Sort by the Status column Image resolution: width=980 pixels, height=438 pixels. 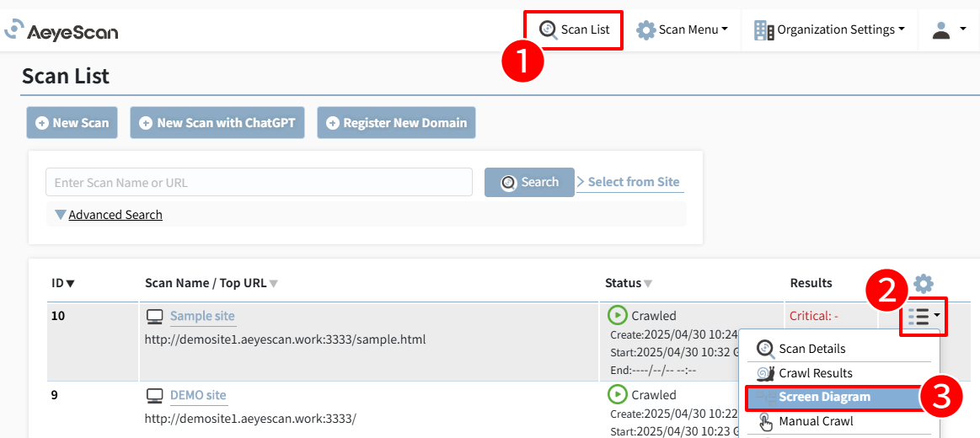click(x=628, y=283)
